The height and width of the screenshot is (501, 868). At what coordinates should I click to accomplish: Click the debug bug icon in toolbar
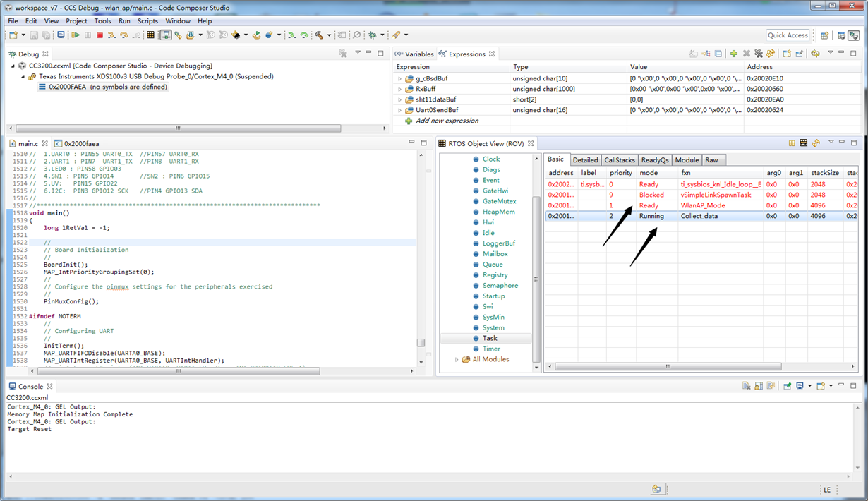(373, 35)
